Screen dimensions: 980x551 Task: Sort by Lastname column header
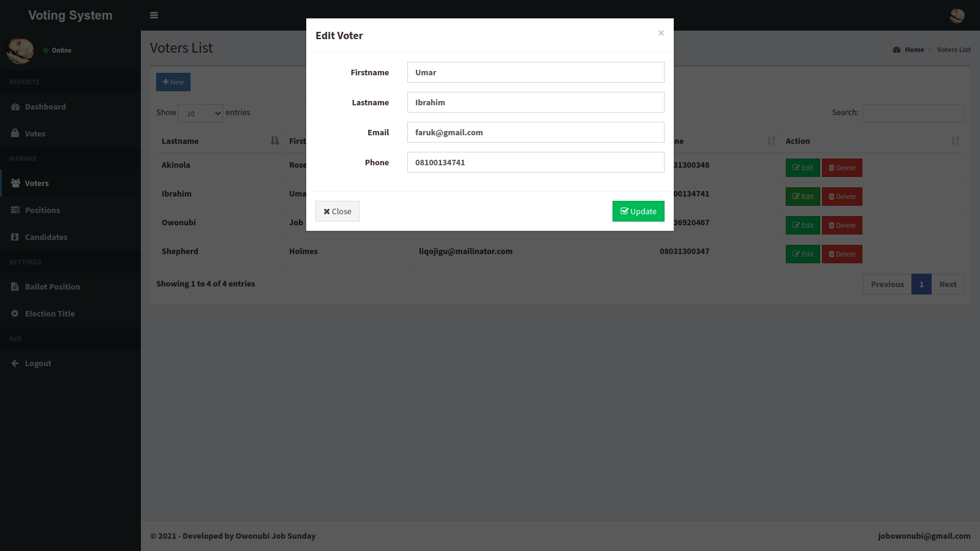[x=220, y=141]
